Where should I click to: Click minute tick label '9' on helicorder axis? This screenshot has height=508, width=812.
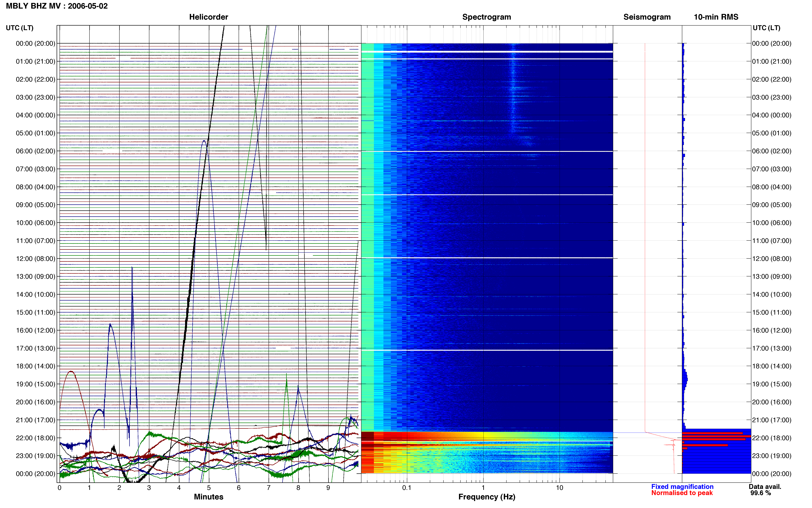point(328,487)
